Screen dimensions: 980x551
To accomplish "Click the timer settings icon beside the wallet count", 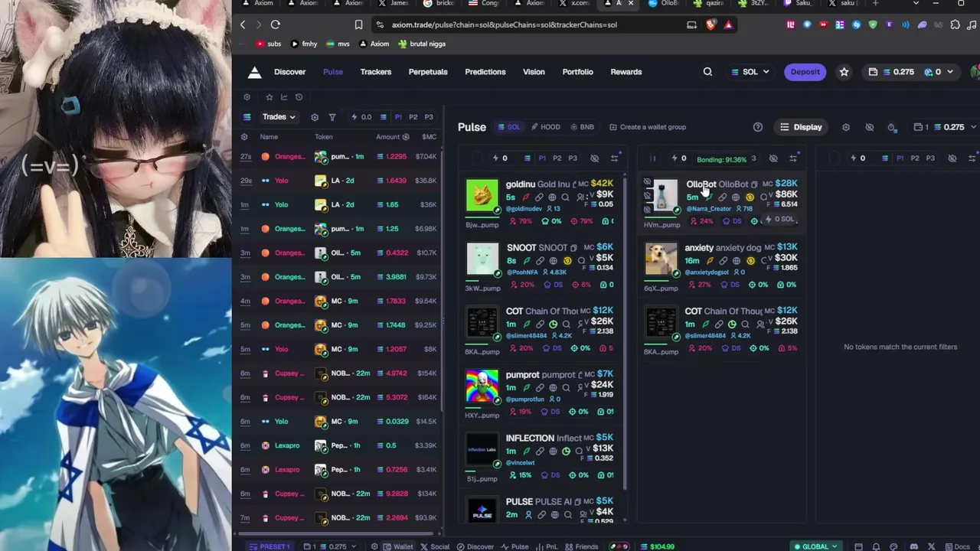I will point(892,127).
